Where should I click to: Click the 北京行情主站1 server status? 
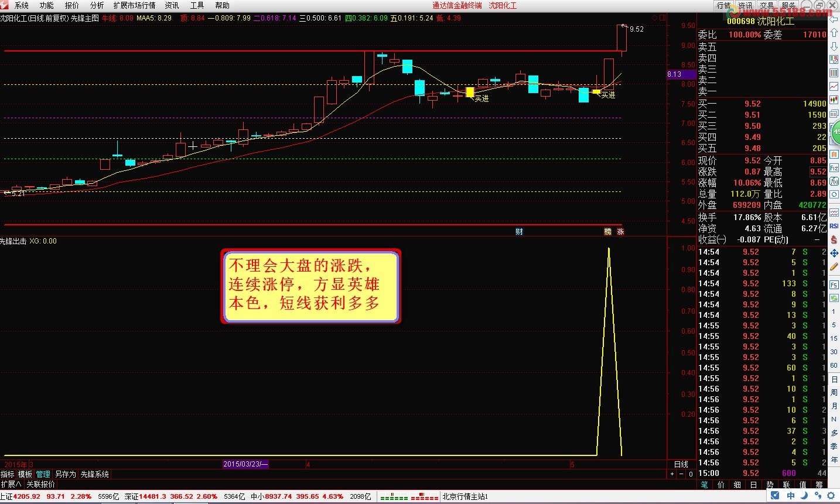tap(465, 496)
